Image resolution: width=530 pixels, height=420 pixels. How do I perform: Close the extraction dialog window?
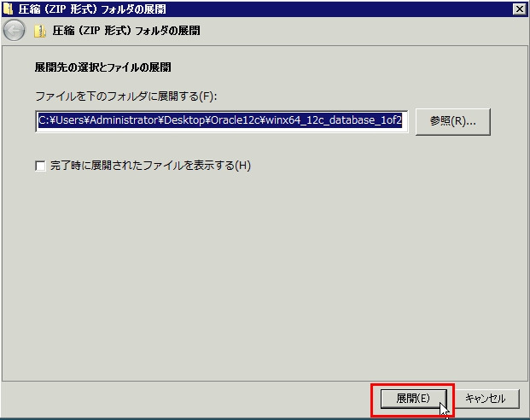click(x=519, y=9)
